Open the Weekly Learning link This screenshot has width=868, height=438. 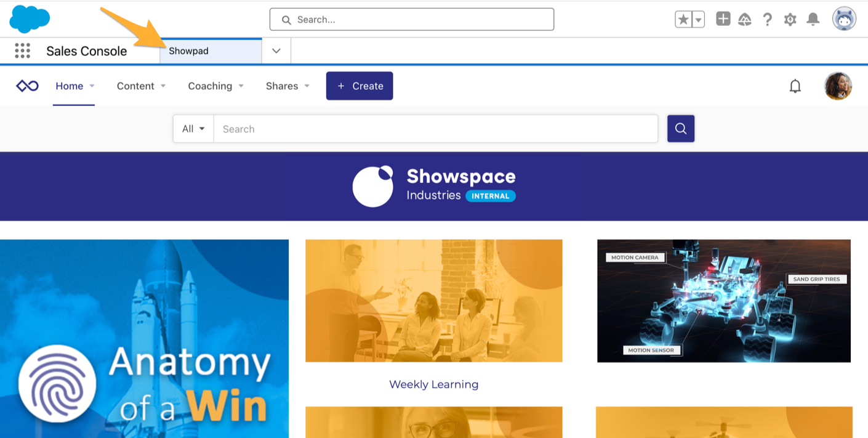click(433, 384)
